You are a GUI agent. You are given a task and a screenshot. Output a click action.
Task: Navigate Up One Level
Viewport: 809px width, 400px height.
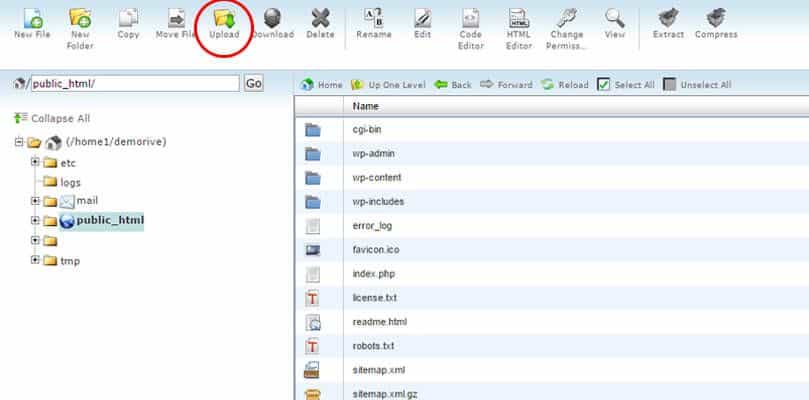click(x=388, y=85)
